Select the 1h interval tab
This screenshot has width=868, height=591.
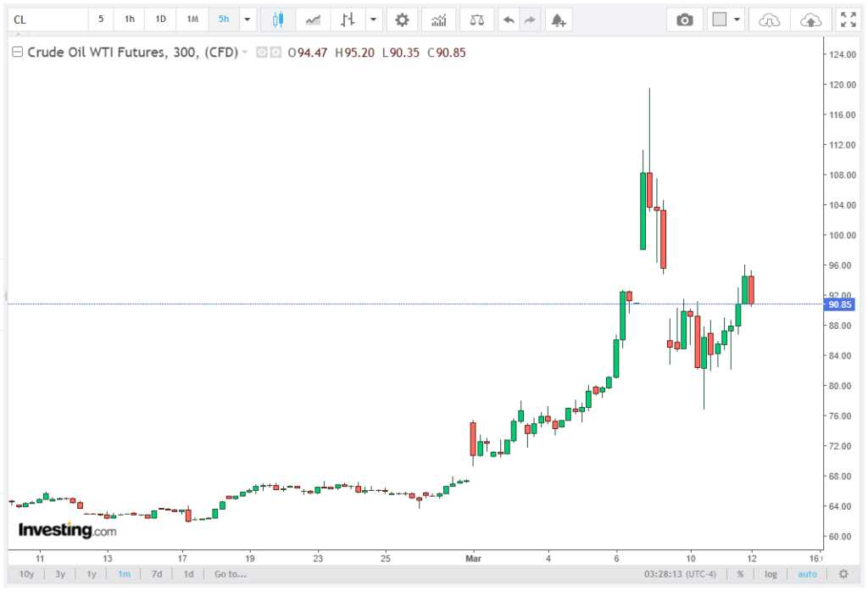[129, 19]
